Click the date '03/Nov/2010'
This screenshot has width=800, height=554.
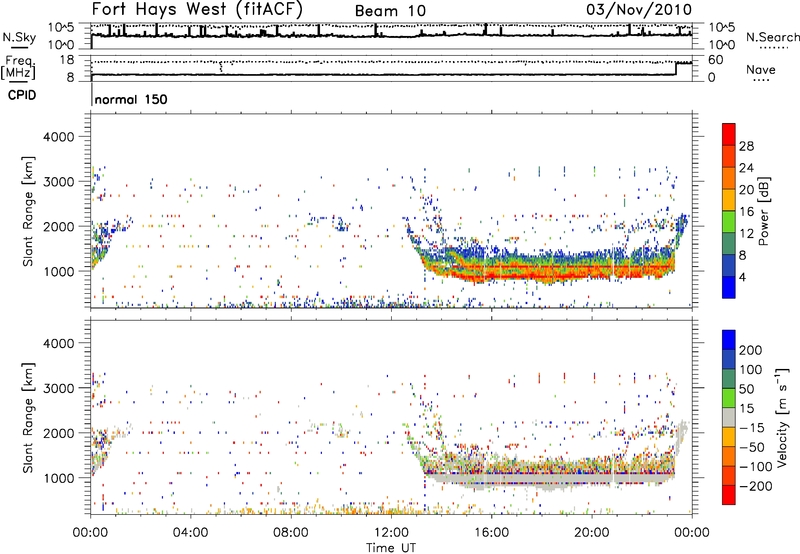click(639, 9)
